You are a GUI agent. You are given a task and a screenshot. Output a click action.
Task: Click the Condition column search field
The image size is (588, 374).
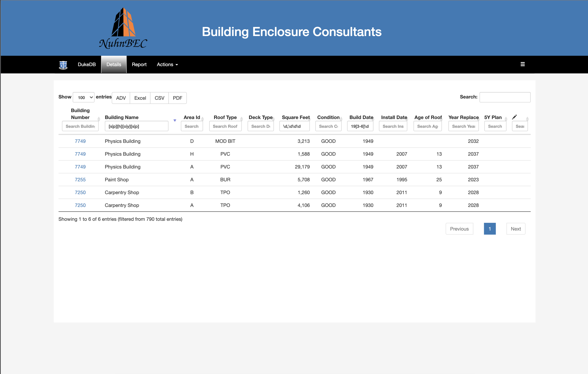click(328, 126)
